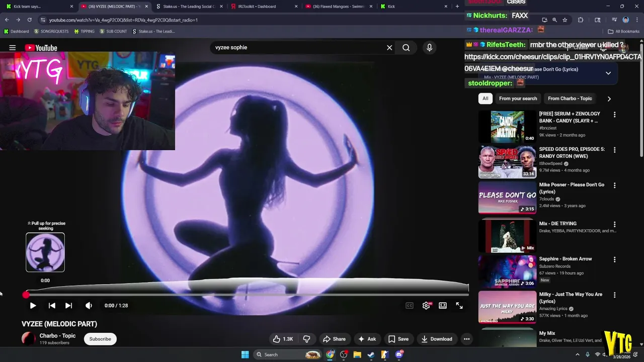Skip to the next video
The image size is (644, 362).
[x=68, y=305]
